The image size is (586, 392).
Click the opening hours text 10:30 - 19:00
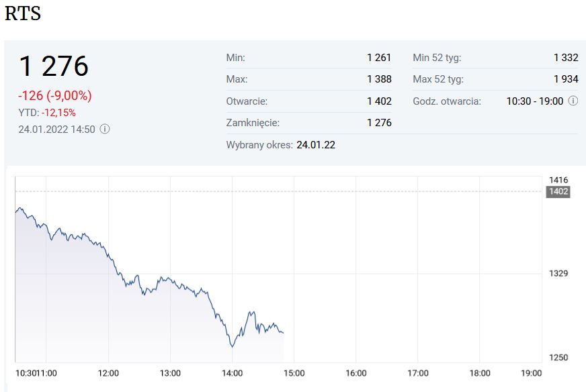click(534, 101)
